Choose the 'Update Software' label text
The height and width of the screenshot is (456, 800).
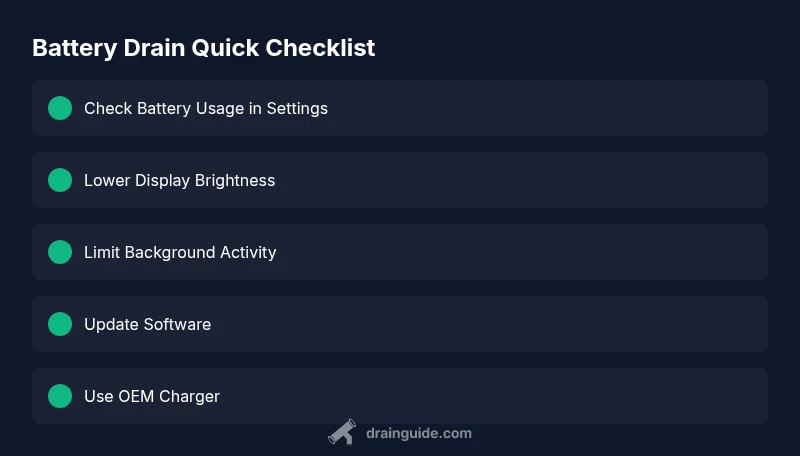click(x=147, y=324)
